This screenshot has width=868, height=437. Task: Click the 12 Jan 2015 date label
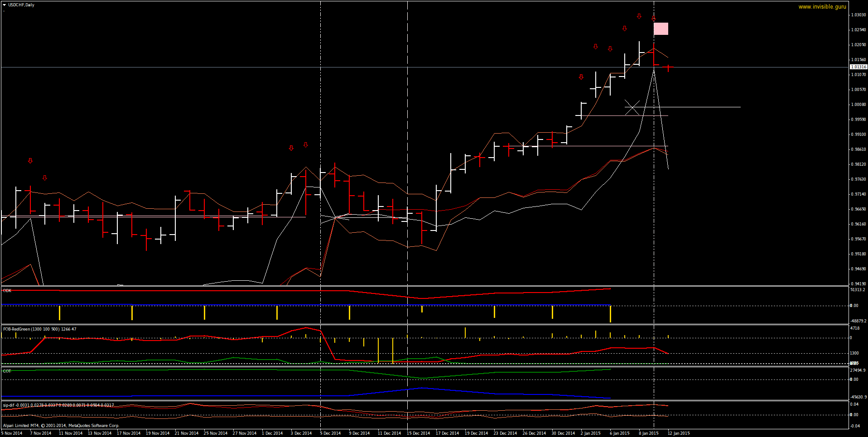(x=679, y=433)
